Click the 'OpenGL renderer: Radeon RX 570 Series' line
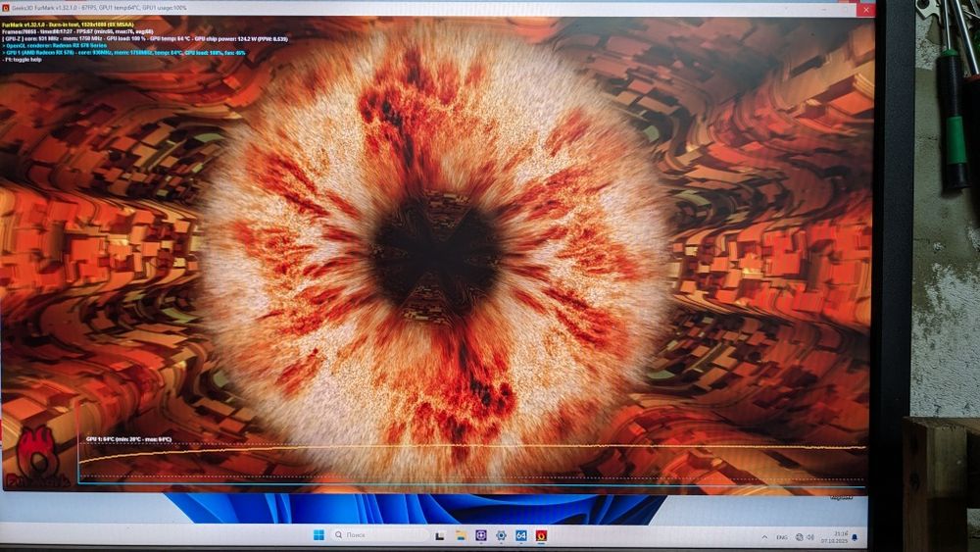Viewport: 980px width, 552px height. pyautogui.click(x=55, y=46)
